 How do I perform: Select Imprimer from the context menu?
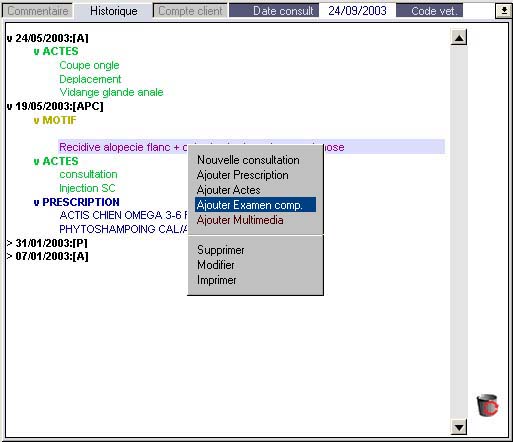pyautogui.click(x=217, y=280)
